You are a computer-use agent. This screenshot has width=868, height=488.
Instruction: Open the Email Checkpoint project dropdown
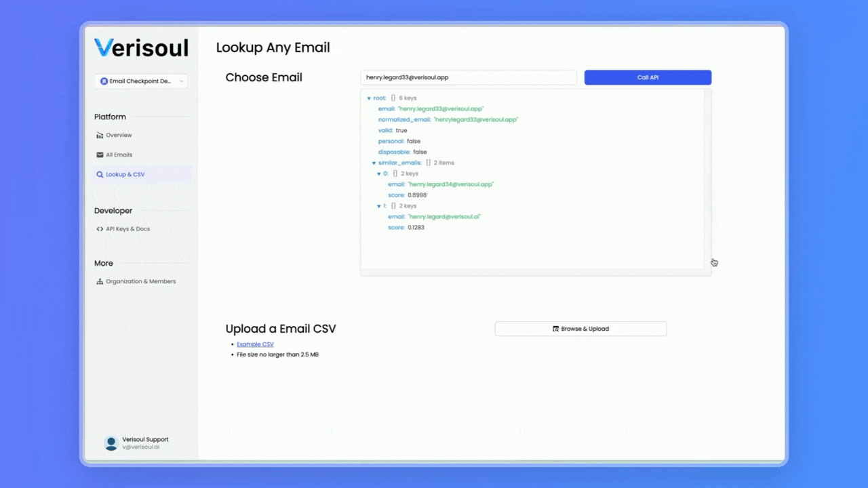click(x=141, y=81)
